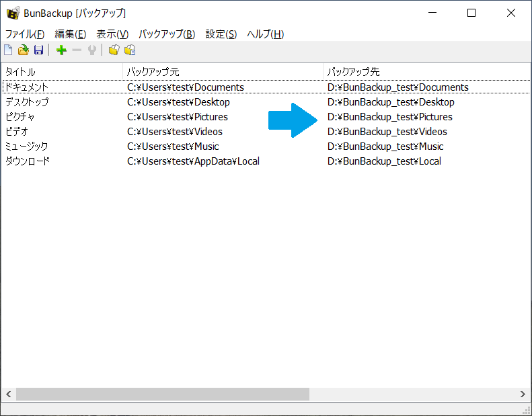Image resolution: width=532 pixels, height=416 pixels.
Task: Open the 表示(V) menu
Action: click(112, 34)
